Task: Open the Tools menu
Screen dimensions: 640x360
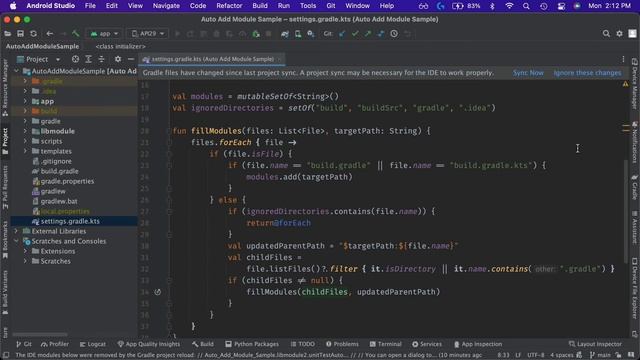Action: pyautogui.click(x=308, y=6)
